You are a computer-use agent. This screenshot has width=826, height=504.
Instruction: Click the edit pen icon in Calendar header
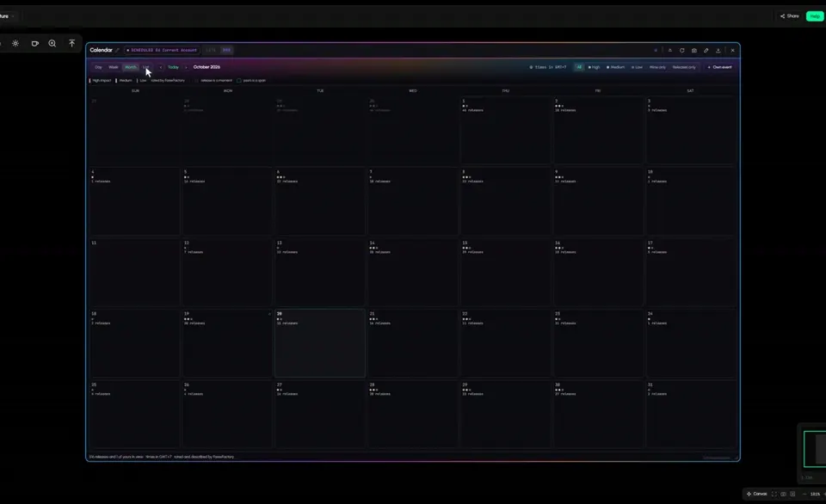(x=706, y=50)
